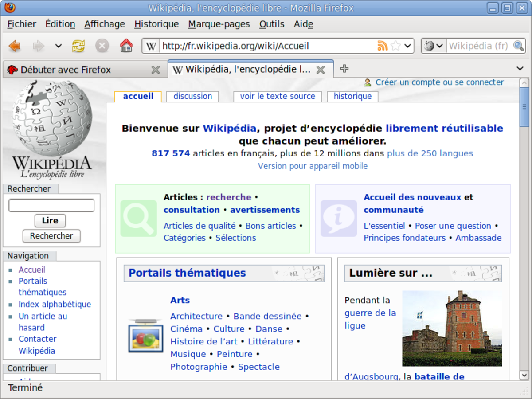532x399 pixels.
Task: Open the Bande dessinée portal link
Action: pos(268,316)
